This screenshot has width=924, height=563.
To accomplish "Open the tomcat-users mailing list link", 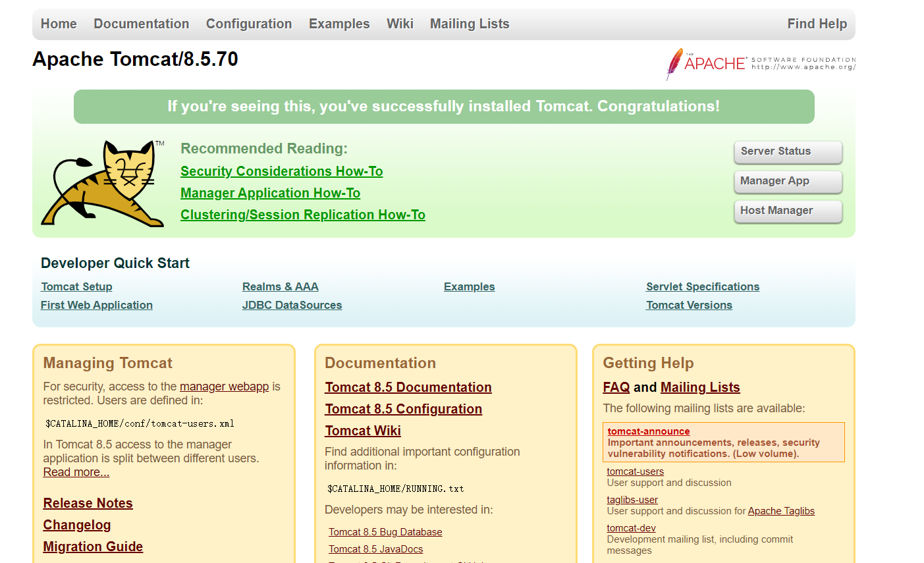I will pyautogui.click(x=636, y=471).
